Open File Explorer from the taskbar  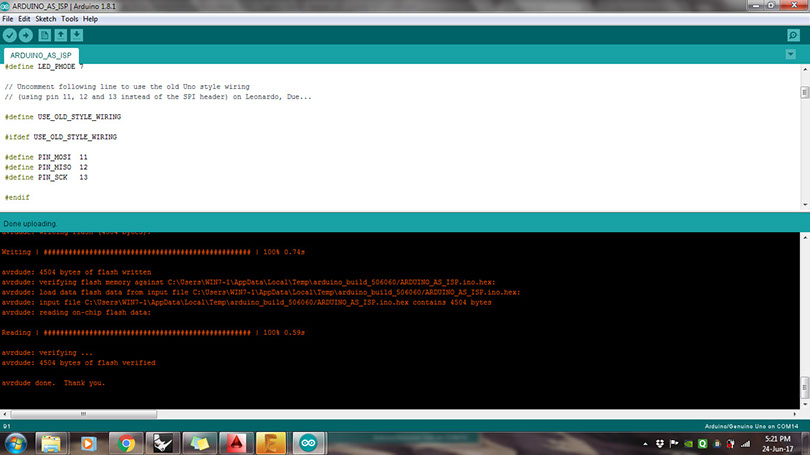coord(51,444)
